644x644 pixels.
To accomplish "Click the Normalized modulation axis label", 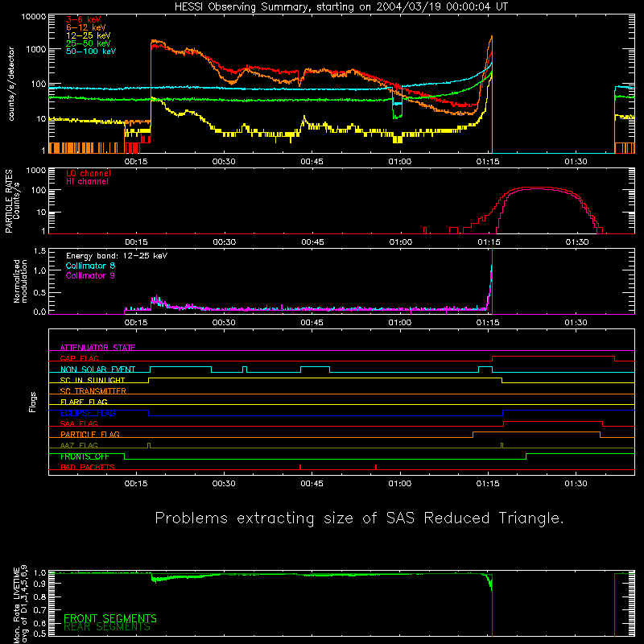I will point(20,281).
